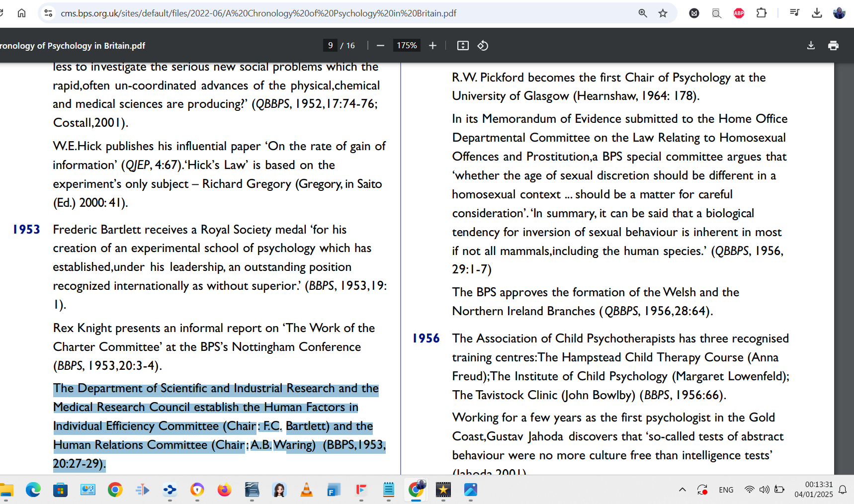The width and height of the screenshot is (854, 504).
Task: Rotate the PDF document counterclockwise
Action: pyautogui.click(x=483, y=46)
